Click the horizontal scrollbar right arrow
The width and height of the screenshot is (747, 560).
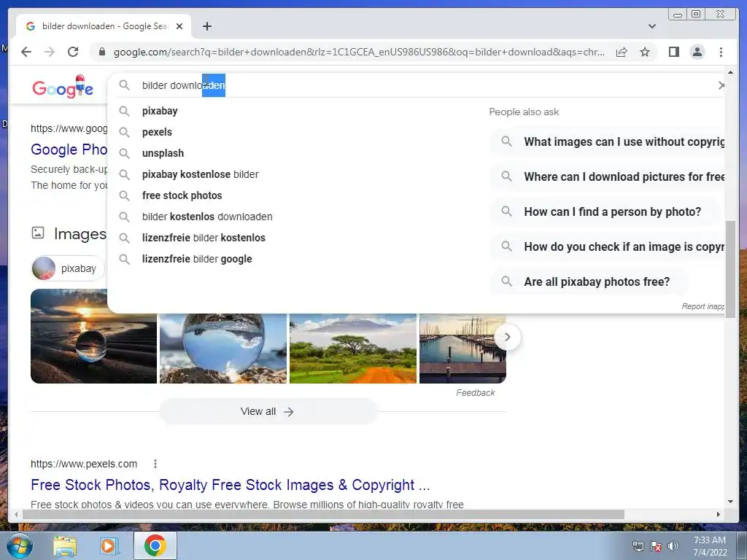tap(719, 514)
